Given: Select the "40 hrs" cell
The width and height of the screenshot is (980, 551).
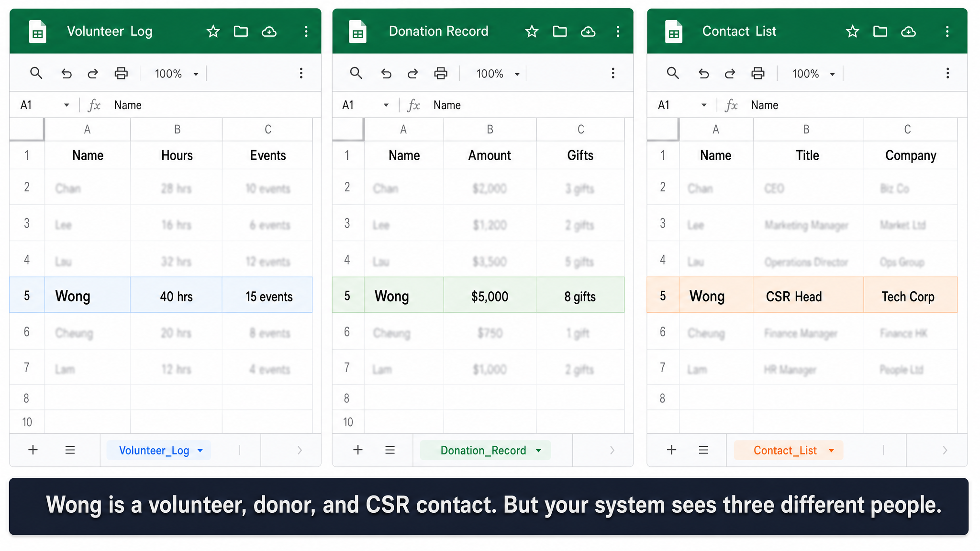Looking at the screenshot, I should (x=176, y=295).
